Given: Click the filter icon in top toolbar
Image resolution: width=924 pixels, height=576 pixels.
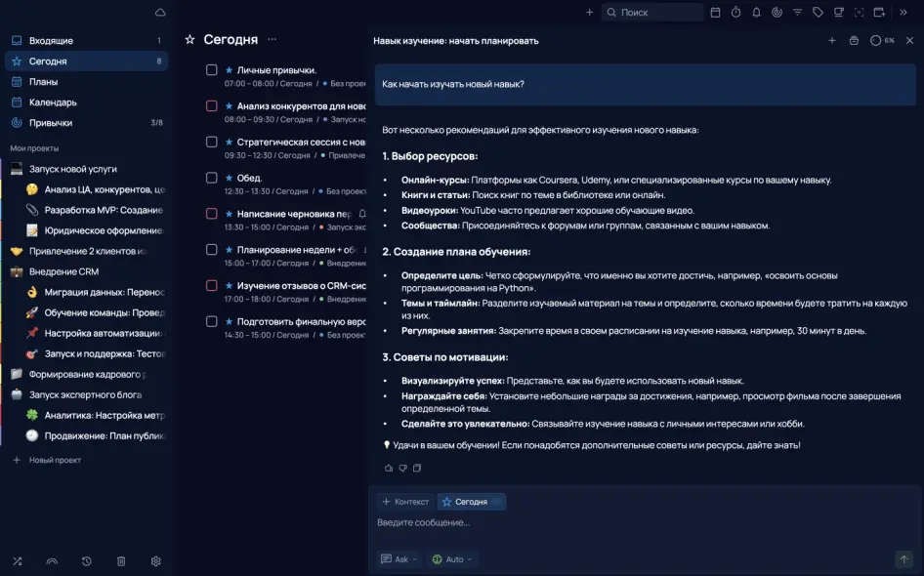Looking at the screenshot, I should coord(797,13).
